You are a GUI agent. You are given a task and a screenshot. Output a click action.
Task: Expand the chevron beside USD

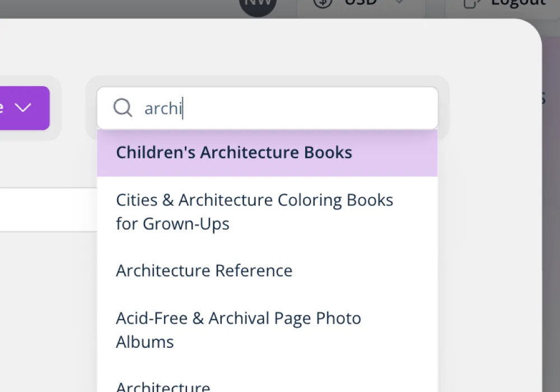pyautogui.click(x=399, y=3)
